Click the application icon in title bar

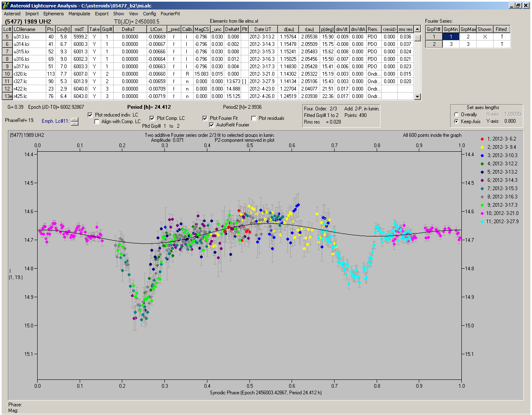coord(5,5)
